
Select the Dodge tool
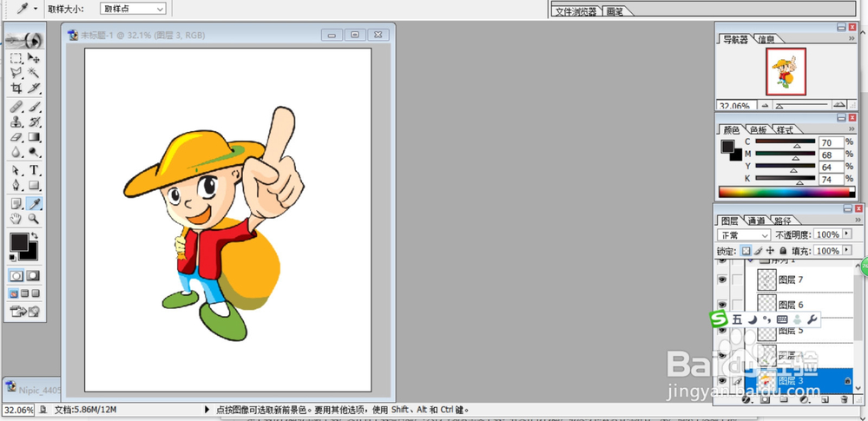click(34, 151)
